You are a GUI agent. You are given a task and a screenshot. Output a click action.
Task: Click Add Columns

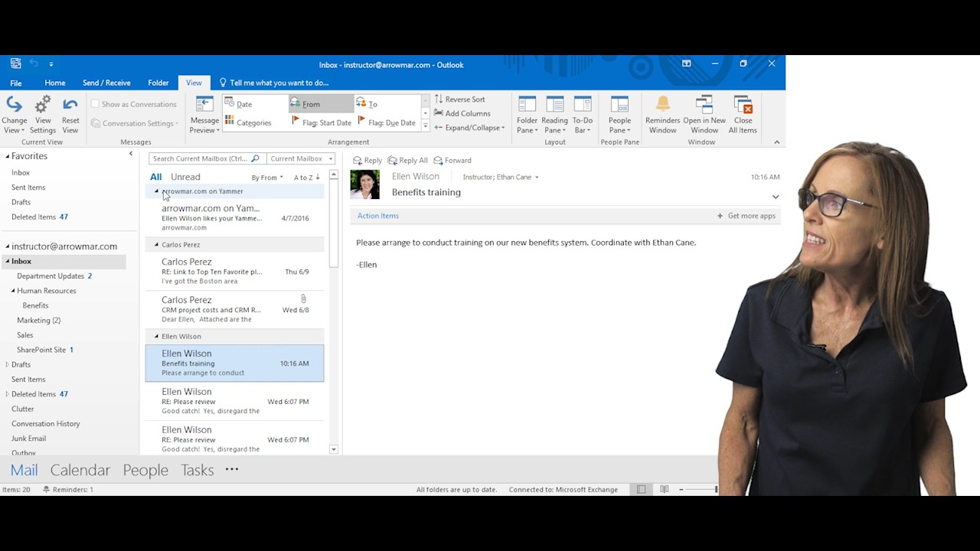[x=462, y=113]
